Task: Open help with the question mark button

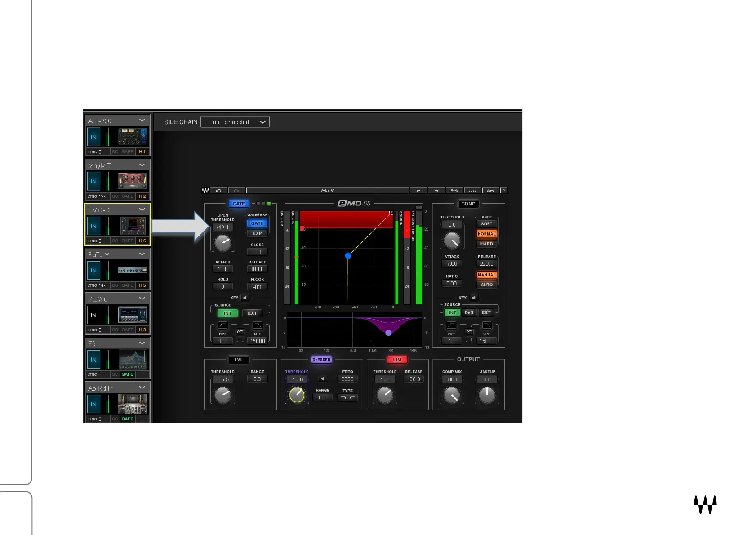Action: pos(504,191)
